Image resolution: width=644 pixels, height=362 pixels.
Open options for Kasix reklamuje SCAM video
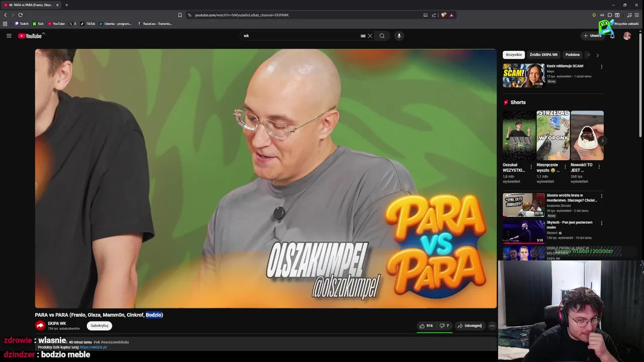(x=601, y=66)
